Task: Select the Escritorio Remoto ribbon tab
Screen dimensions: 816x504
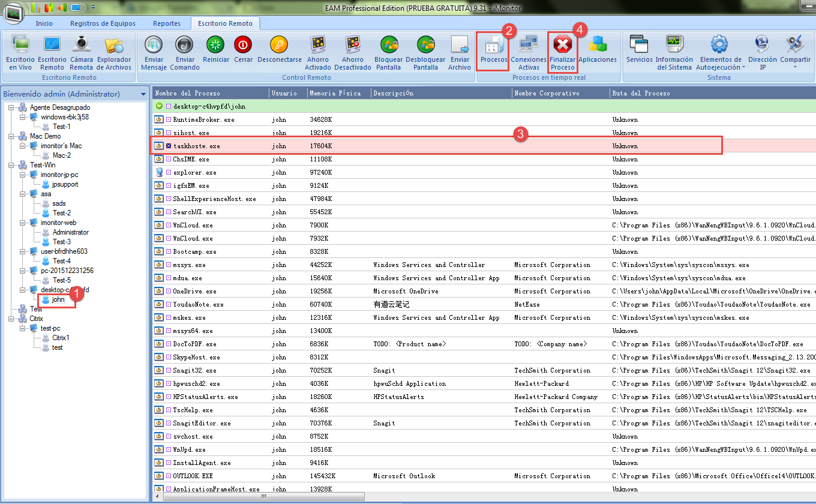Action: [x=226, y=23]
